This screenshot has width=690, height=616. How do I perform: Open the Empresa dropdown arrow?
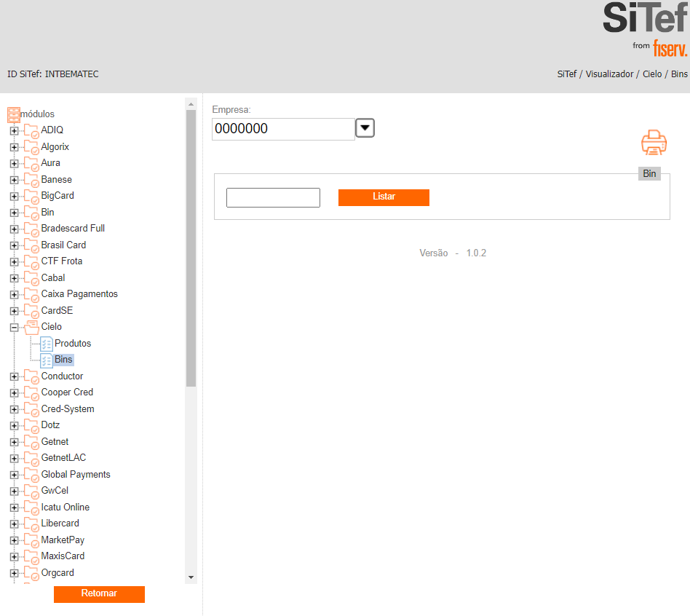click(x=365, y=128)
